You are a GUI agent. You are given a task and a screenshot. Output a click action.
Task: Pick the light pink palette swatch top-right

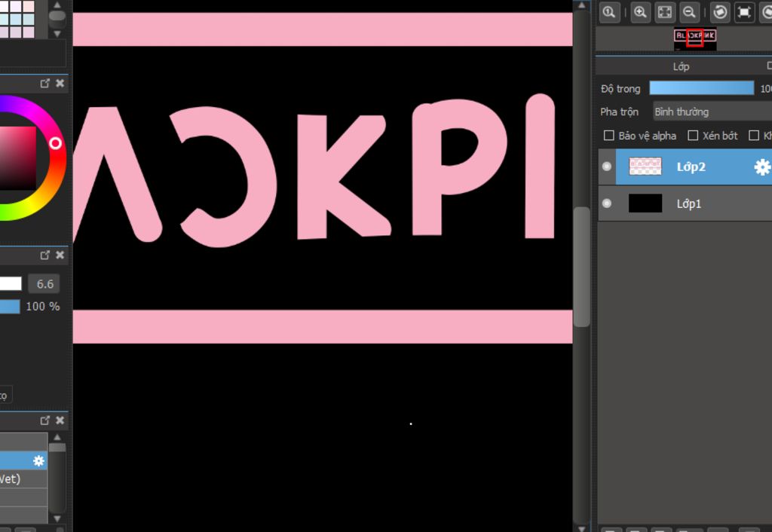(x=29, y=6)
